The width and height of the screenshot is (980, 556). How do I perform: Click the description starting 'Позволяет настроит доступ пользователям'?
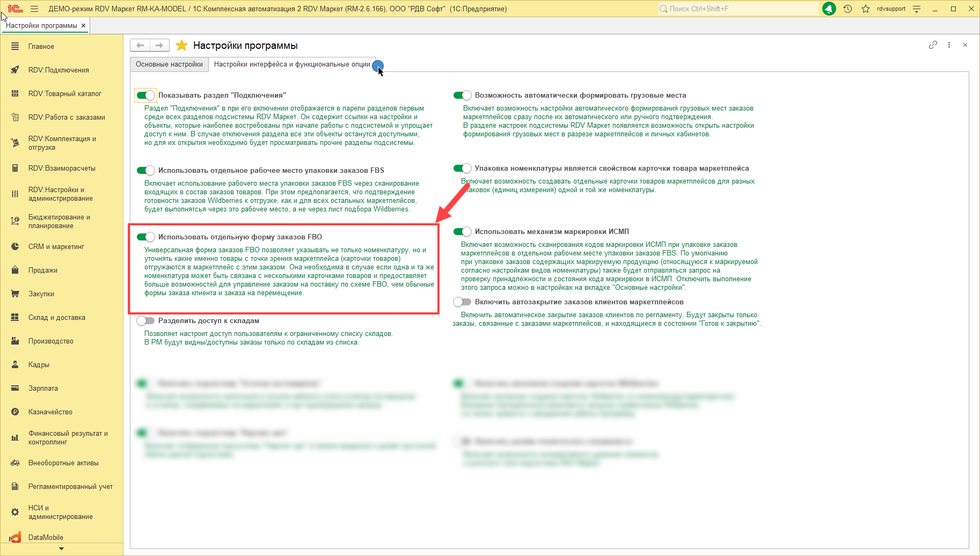point(268,338)
